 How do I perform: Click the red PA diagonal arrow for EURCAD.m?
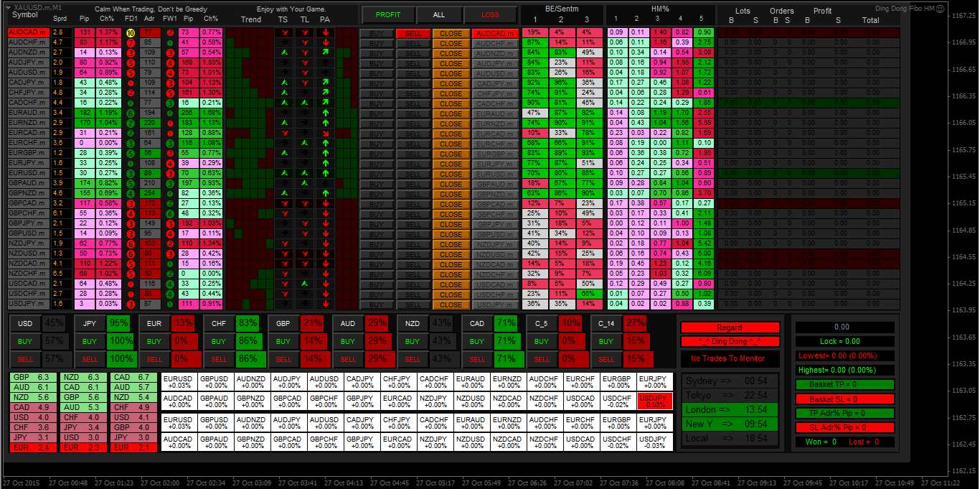(x=325, y=133)
